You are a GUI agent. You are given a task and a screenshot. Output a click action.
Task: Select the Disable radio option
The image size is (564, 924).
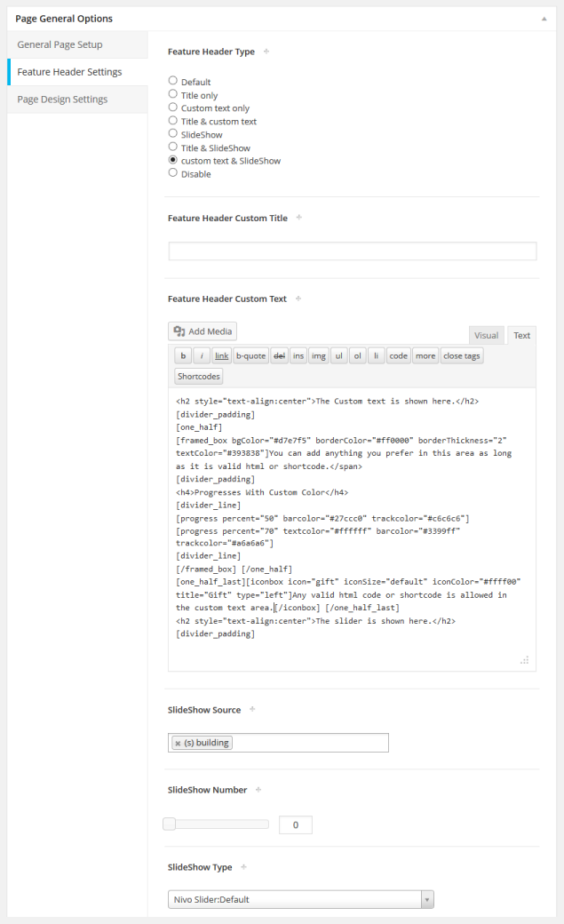coord(173,173)
